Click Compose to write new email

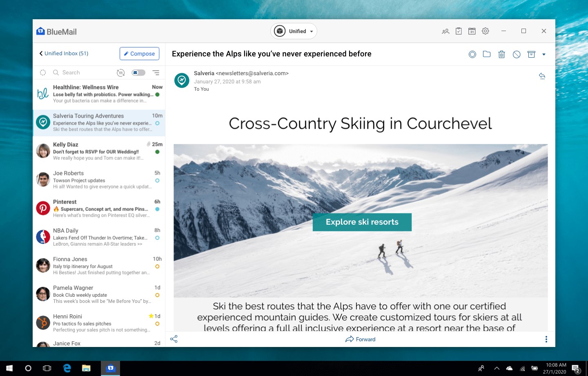[x=139, y=54]
